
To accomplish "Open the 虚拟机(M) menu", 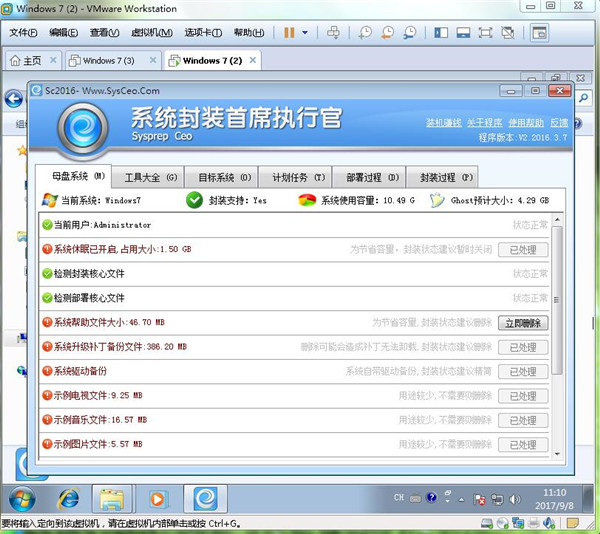I will (x=152, y=33).
